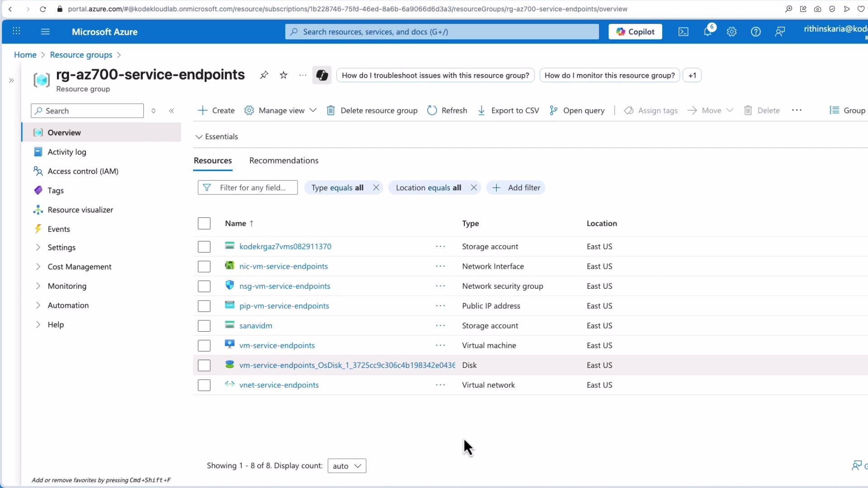The image size is (868, 488).
Task: Open the hamburger portal menu
Action: click(45, 32)
